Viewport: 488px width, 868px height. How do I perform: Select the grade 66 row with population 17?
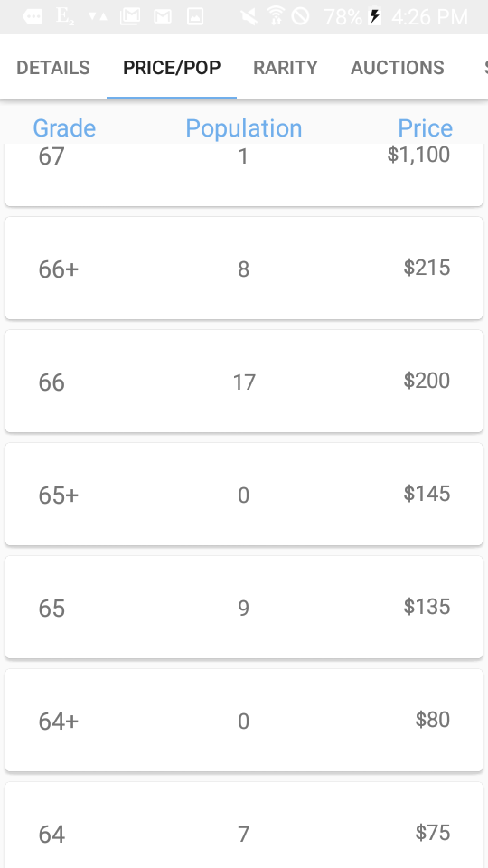point(244,381)
